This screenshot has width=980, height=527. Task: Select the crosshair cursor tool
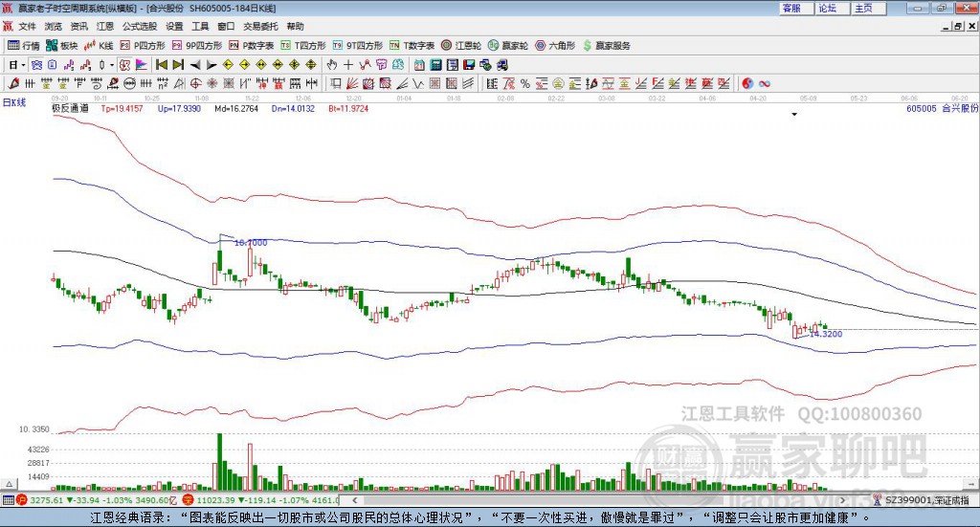coord(348,65)
